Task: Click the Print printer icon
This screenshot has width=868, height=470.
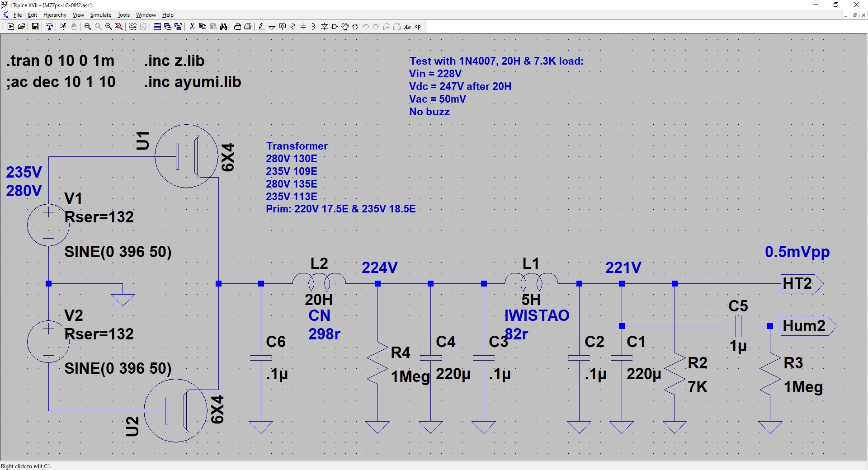Action: (248, 27)
